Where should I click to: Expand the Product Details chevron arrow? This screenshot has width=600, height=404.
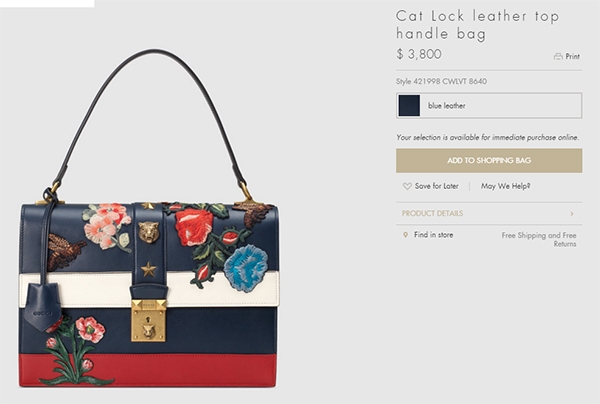[572, 213]
